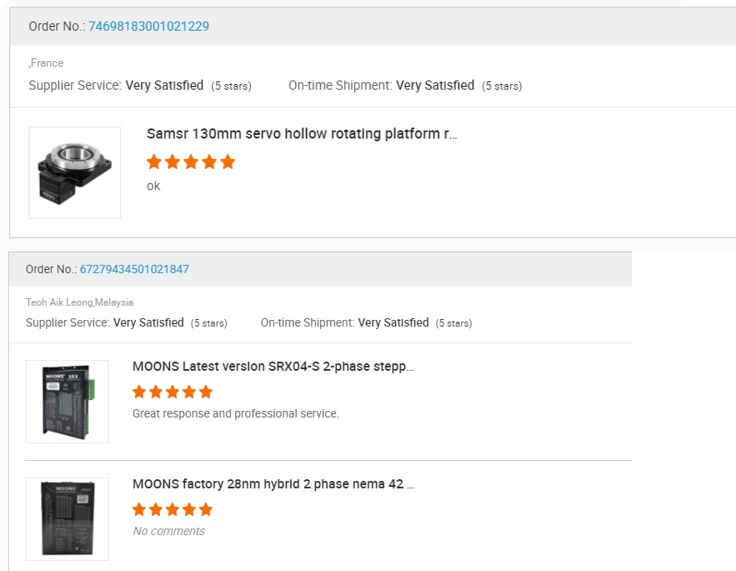
Task: Click first star of MOONS 28nm hybrid rating
Action: coord(140,509)
